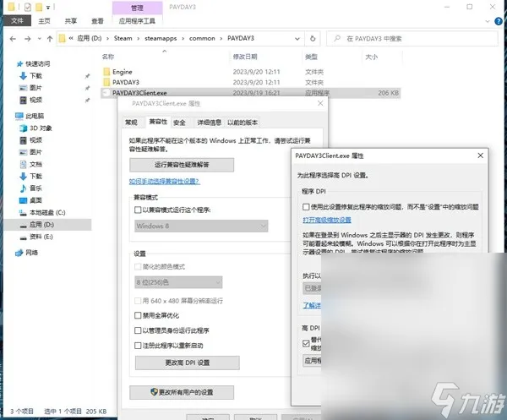Screen dimensions: 507x420
Task: Expand the Explorer ribbon chevron
Action: pos(488,21)
